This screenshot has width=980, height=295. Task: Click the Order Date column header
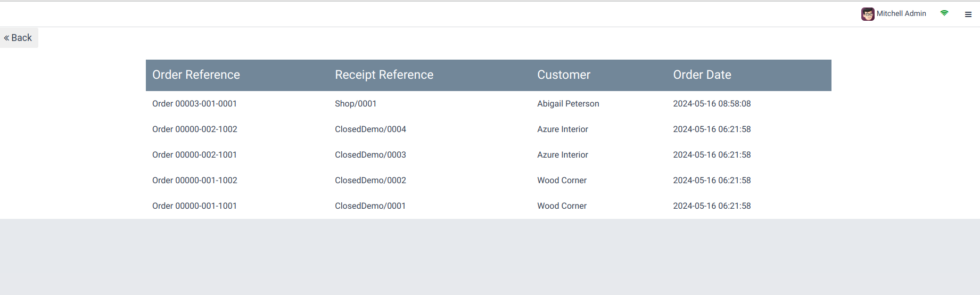click(x=702, y=75)
